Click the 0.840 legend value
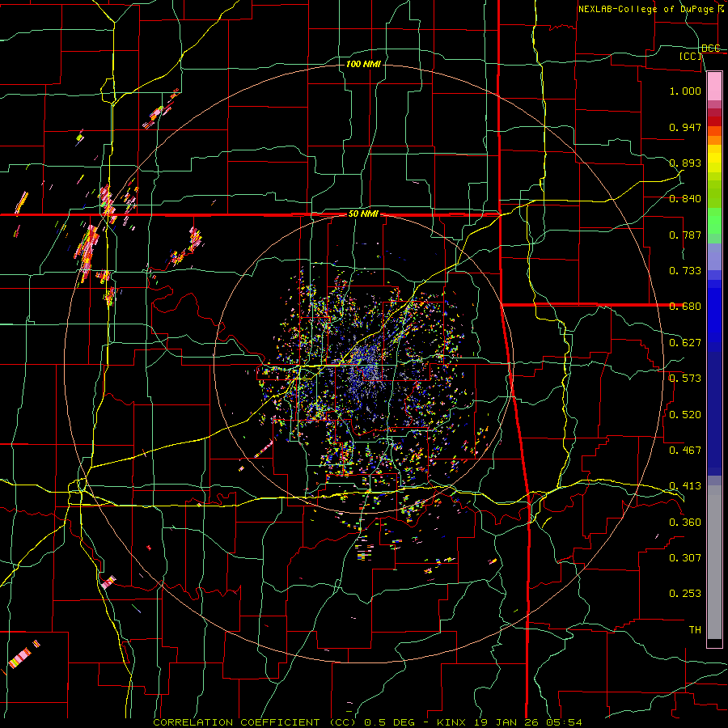The image size is (728, 728). pyautogui.click(x=685, y=199)
